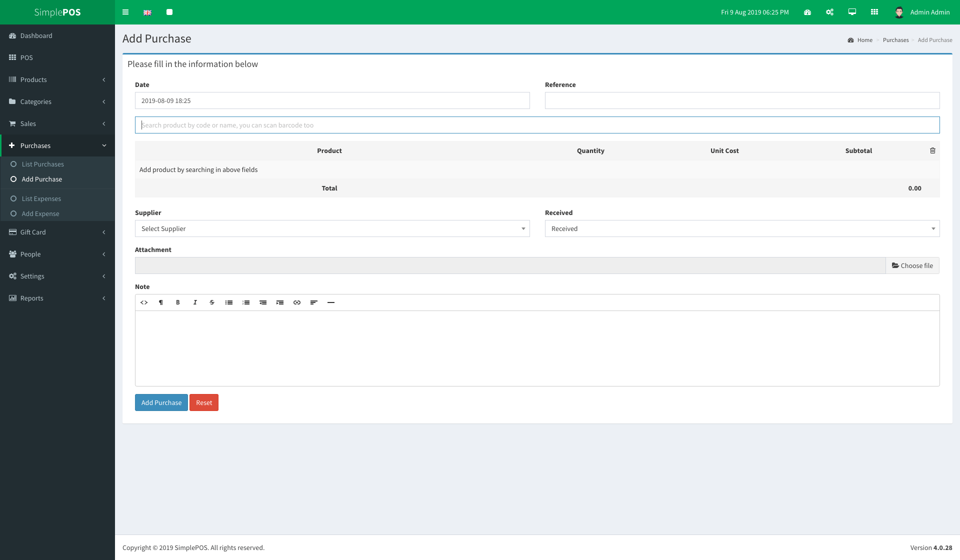
Task: Insert an ordered numbered list in Note
Action: 246,302
